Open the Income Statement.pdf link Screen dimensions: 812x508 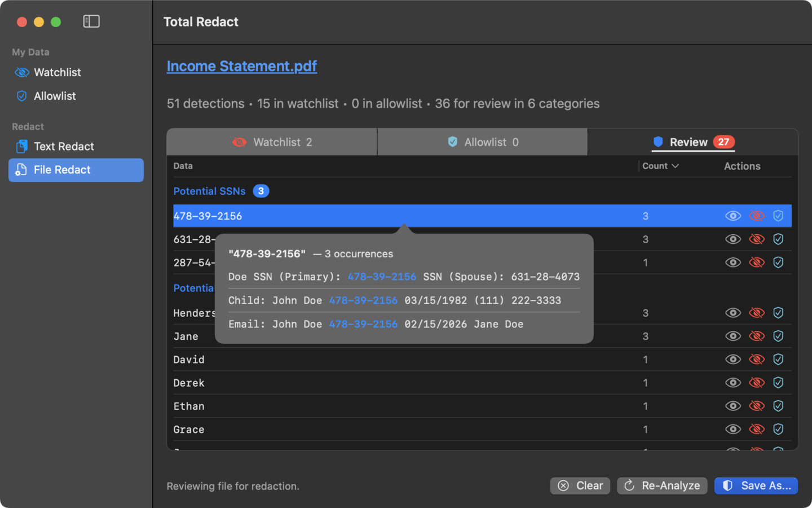(x=242, y=66)
